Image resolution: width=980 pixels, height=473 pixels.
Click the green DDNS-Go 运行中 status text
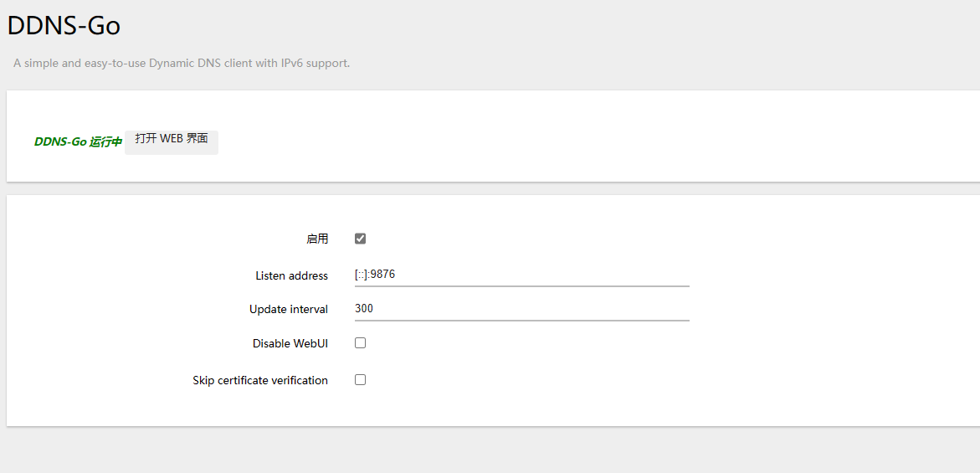pyautogui.click(x=78, y=142)
